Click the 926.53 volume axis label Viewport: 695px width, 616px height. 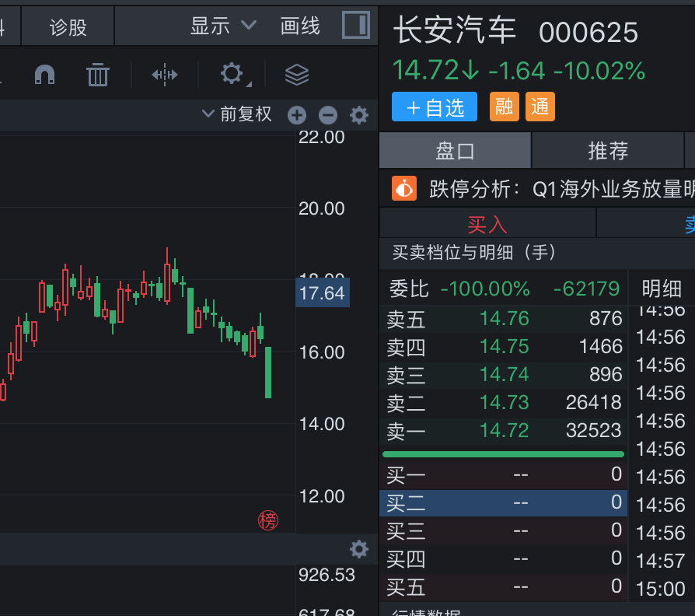(327, 575)
